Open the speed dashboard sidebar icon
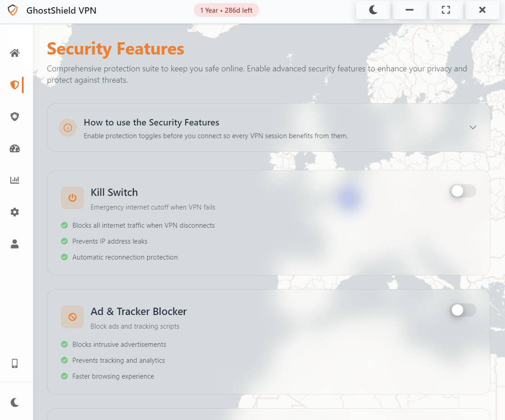Image resolution: width=505 pixels, height=420 pixels. [x=15, y=148]
